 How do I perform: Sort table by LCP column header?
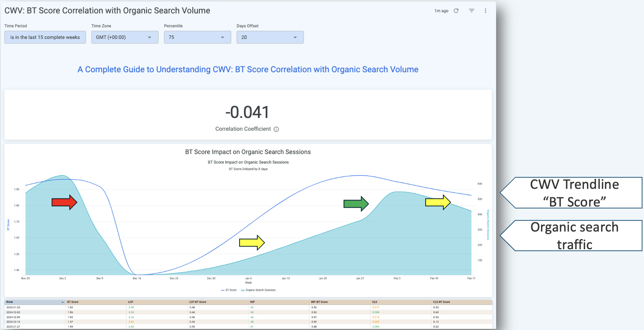tap(131, 302)
